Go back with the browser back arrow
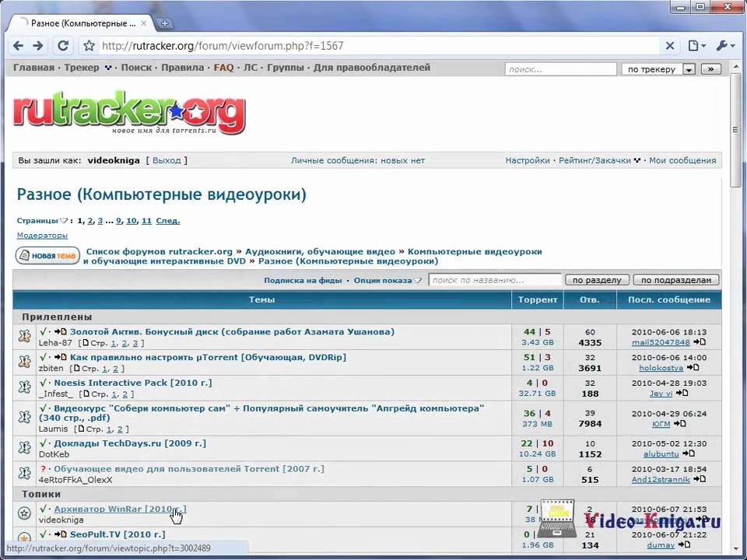Screen dimensions: 747x560 click(x=18, y=46)
